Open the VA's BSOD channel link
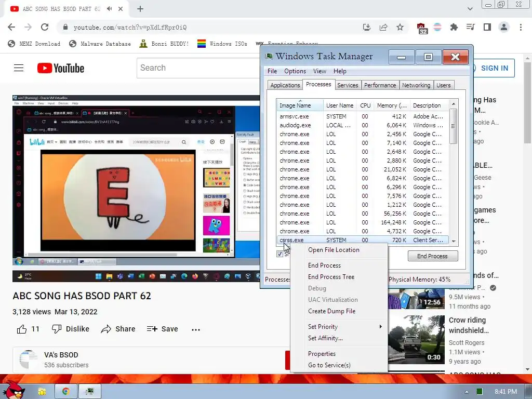The width and height of the screenshot is (532, 399). point(61,355)
